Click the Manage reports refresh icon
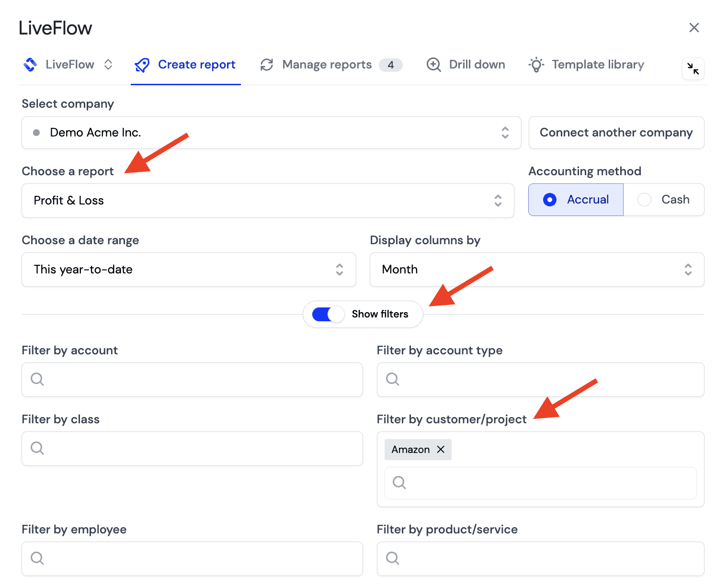727x588 pixels. (x=267, y=64)
